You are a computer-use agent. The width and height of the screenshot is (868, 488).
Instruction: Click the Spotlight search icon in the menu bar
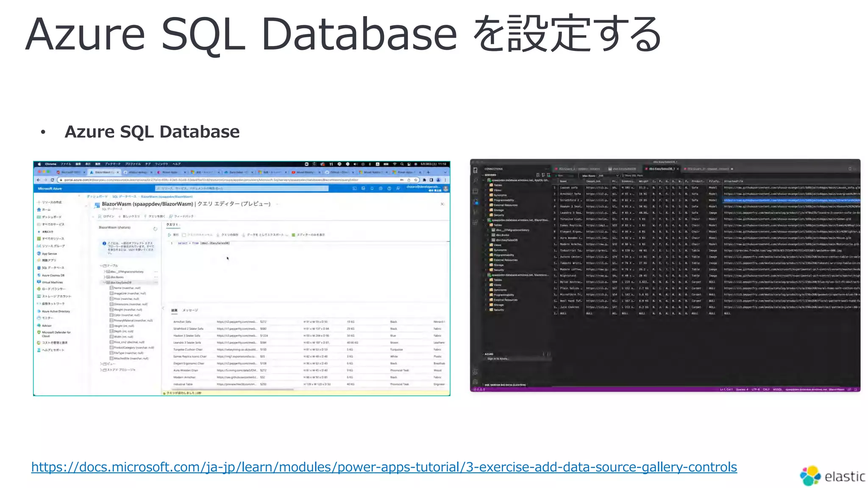pos(402,164)
